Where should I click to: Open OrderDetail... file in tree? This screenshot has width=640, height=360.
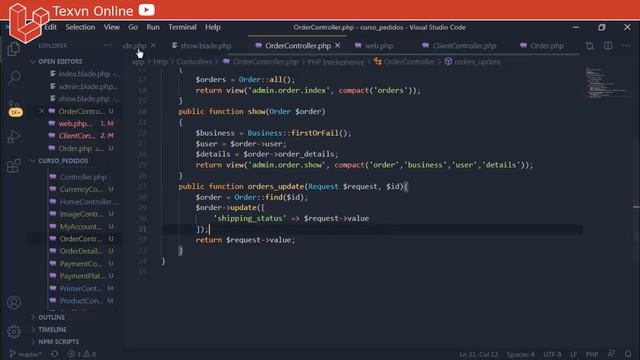click(80, 251)
